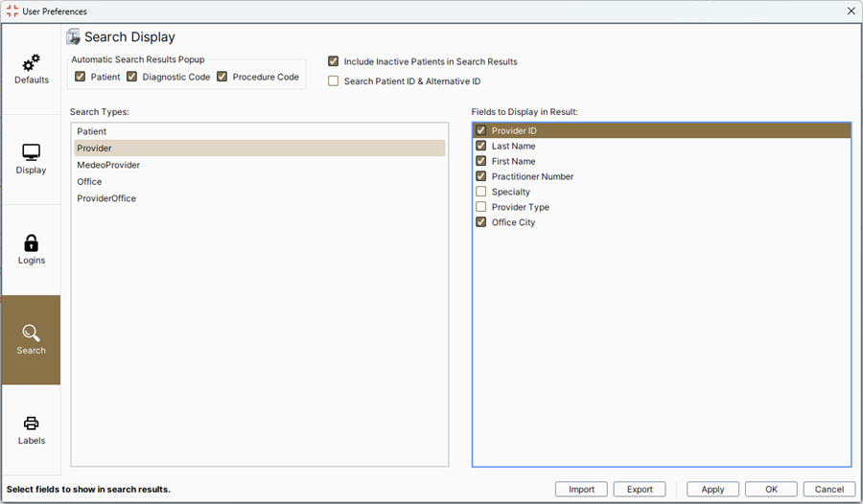
Task: Click the Import button
Action: coord(581,489)
